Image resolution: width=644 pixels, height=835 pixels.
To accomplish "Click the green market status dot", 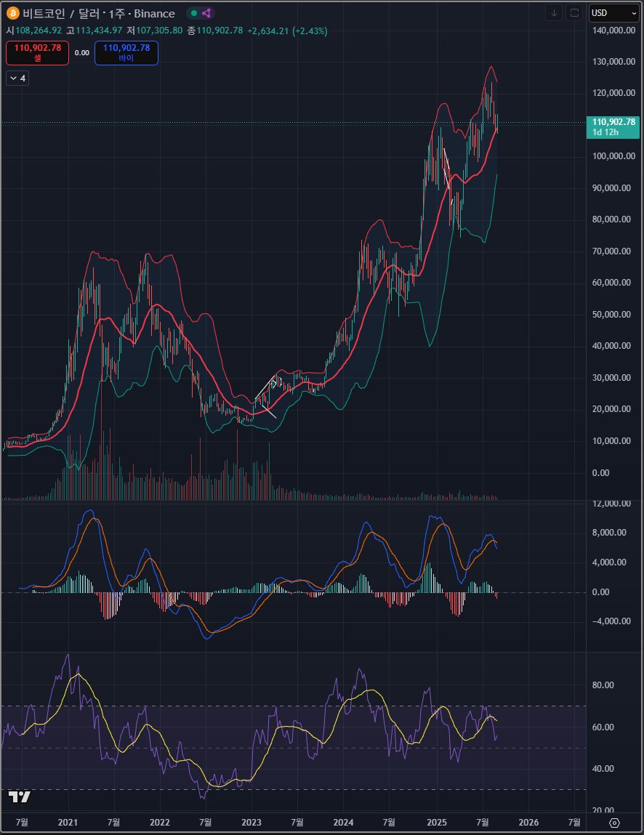I will (x=194, y=13).
